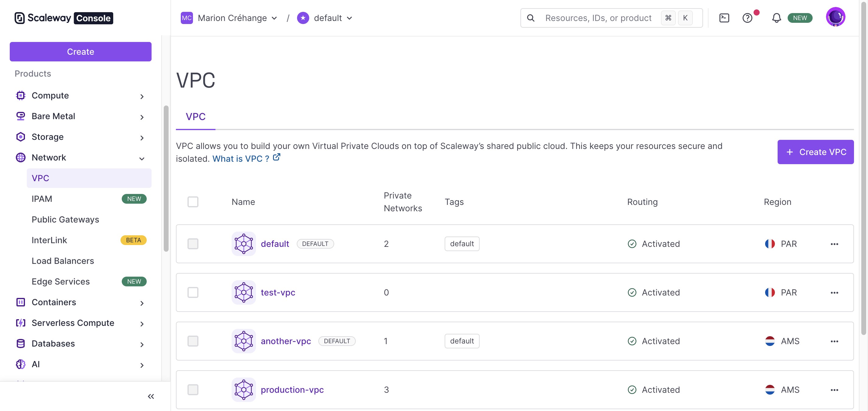Viewport: 868px width, 411px height.
Task: Click the VPC icon of another-vpc row
Action: pos(243,341)
